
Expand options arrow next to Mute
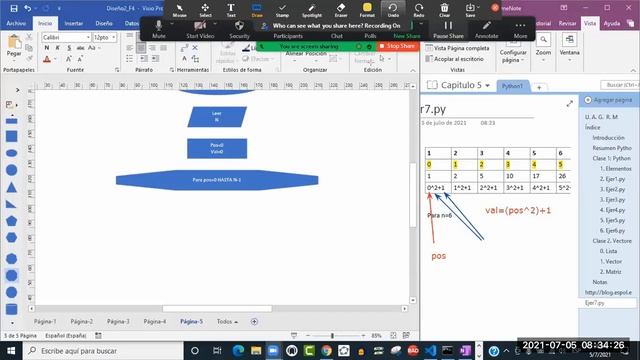tap(172, 24)
